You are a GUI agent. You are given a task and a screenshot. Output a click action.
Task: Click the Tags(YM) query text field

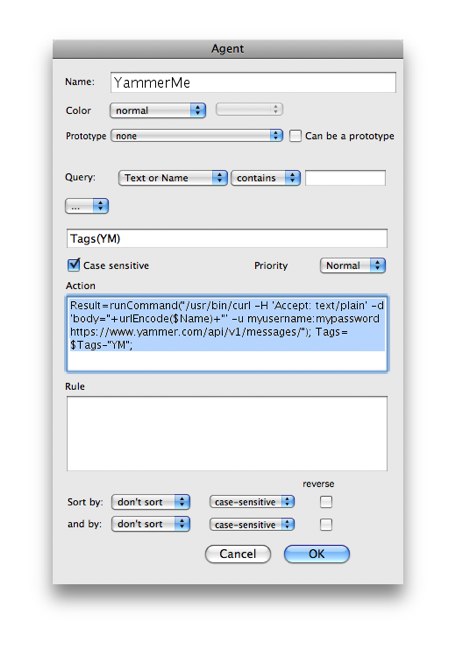click(x=227, y=238)
